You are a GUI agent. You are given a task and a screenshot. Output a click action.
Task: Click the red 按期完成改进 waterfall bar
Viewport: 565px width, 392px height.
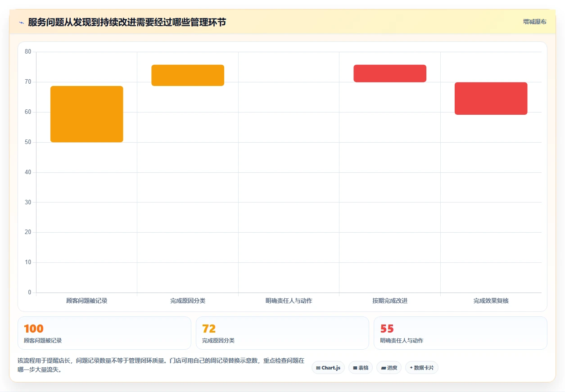click(x=390, y=73)
